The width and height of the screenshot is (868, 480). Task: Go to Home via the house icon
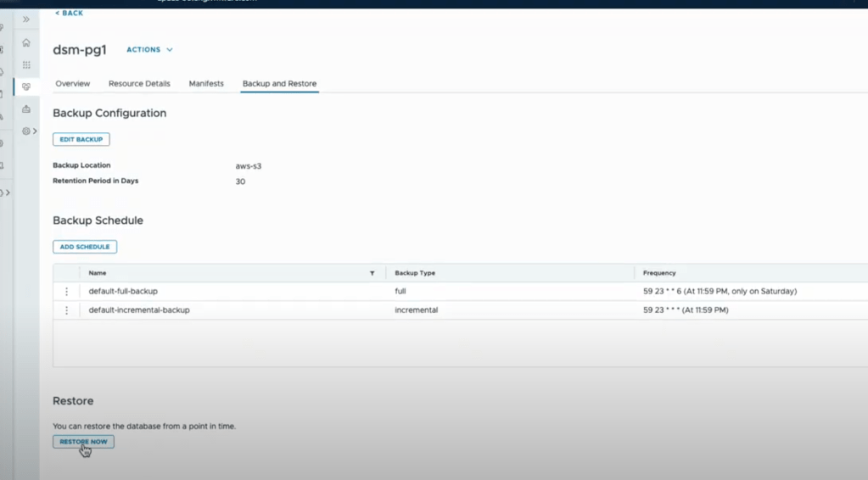coord(26,42)
